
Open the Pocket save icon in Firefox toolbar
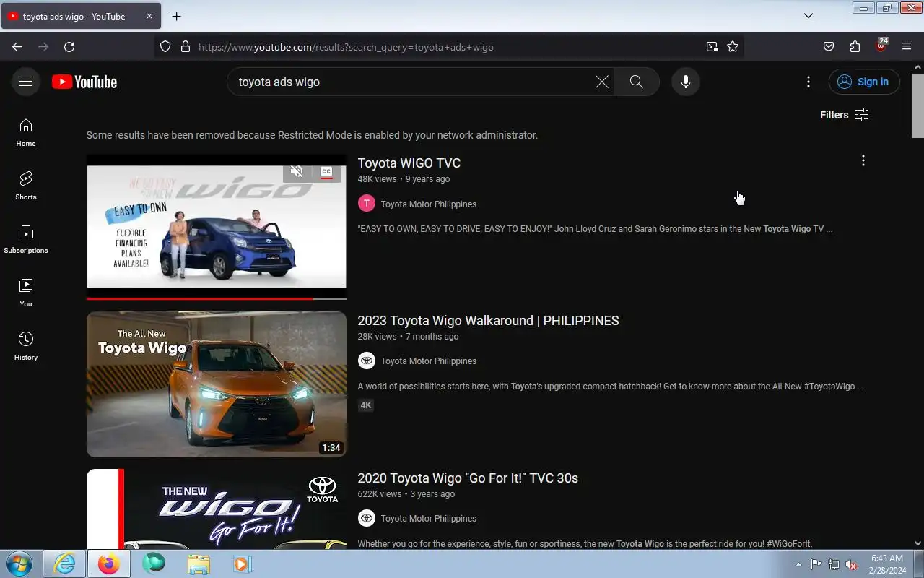coord(829,47)
